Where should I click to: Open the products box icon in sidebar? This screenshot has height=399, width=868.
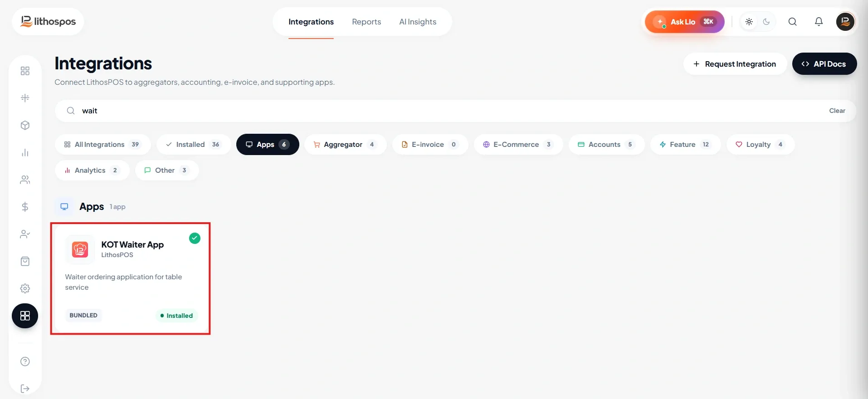coord(25,125)
